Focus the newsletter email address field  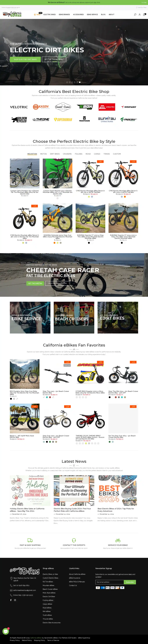pos(110,582)
